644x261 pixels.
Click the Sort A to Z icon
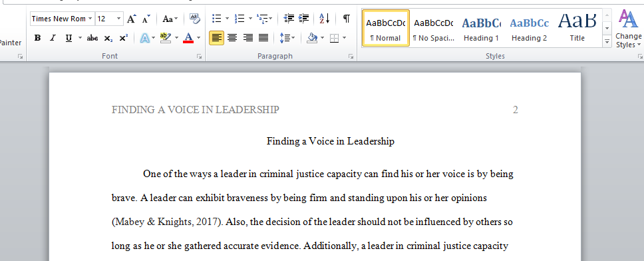(325, 19)
